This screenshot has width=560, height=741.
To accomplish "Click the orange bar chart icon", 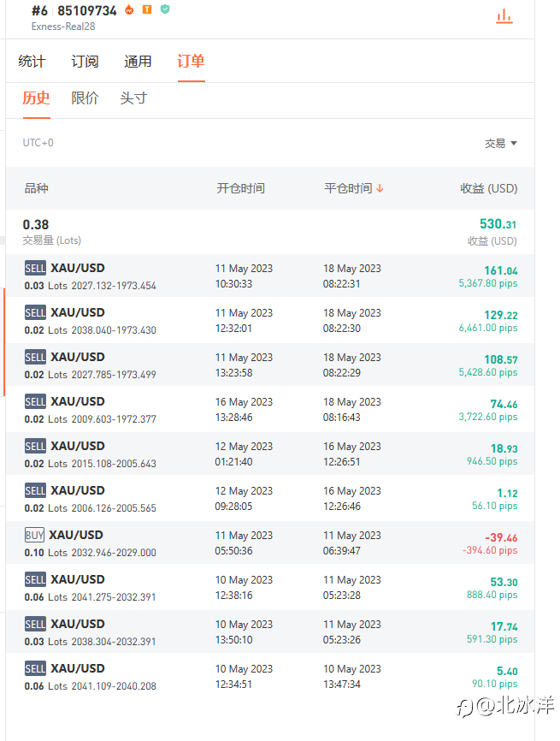I will [504, 16].
